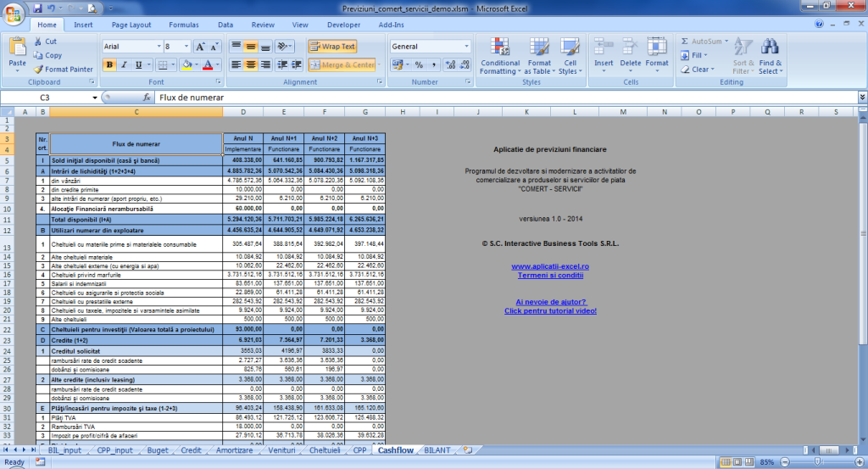Viewport: 868px width, 469px height.
Task: Open Termeni si conditii link
Action: tap(550, 275)
